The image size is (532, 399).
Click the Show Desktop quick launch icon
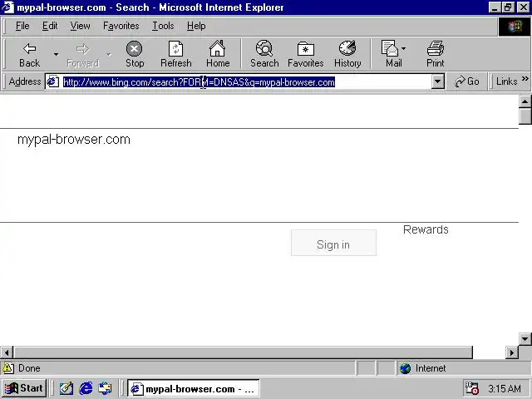(x=66, y=388)
